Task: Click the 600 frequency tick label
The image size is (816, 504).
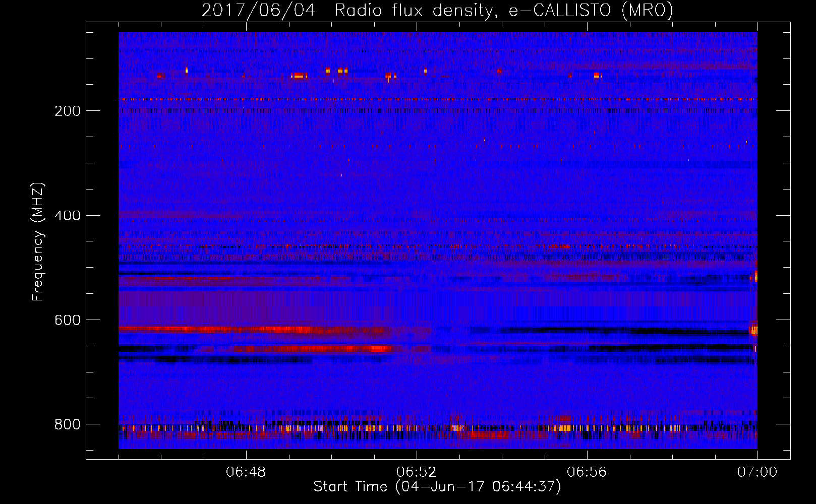Action: 68,321
